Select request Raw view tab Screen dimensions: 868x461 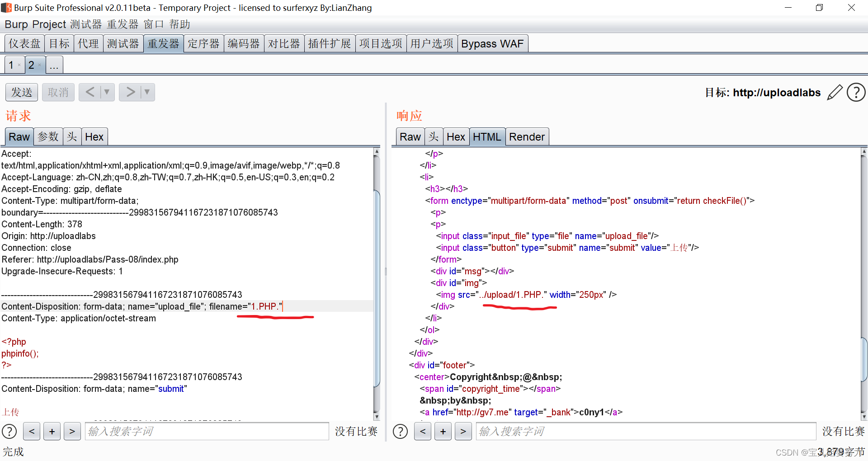(19, 136)
